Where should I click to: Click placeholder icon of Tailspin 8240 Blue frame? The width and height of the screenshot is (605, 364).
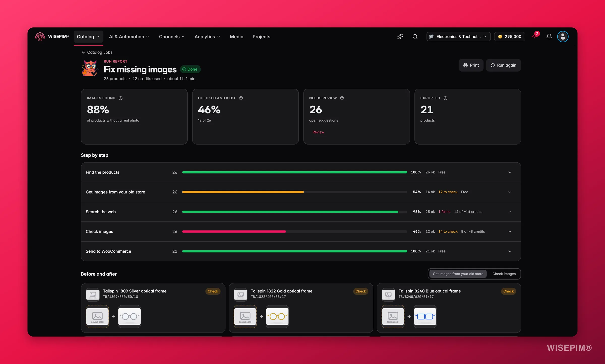point(388,294)
